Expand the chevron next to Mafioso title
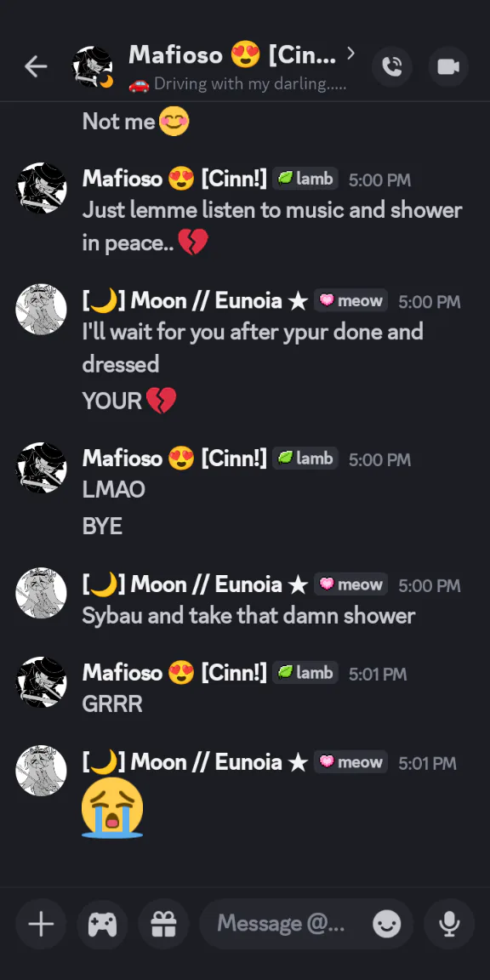This screenshot has width=490, height=980. pyautogui.click(x=350, y=54)
